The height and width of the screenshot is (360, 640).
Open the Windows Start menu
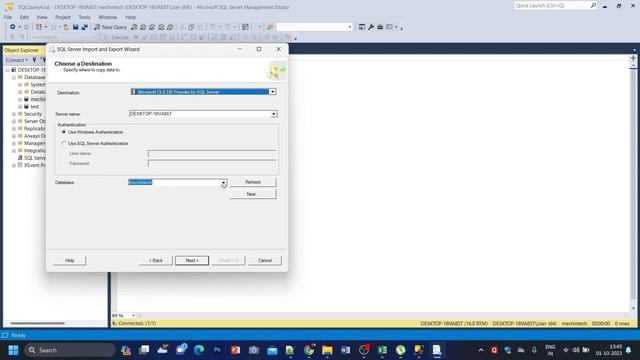click(13, 350)
